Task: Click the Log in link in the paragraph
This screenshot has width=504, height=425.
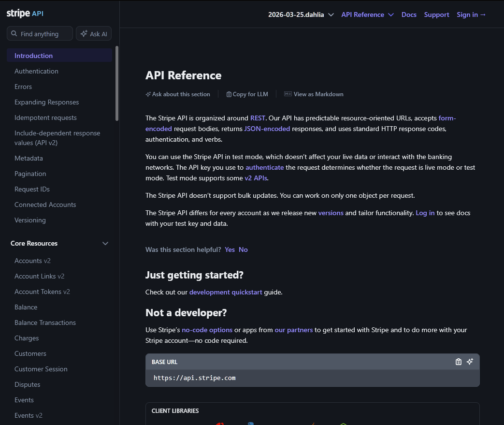Action: 425,213
